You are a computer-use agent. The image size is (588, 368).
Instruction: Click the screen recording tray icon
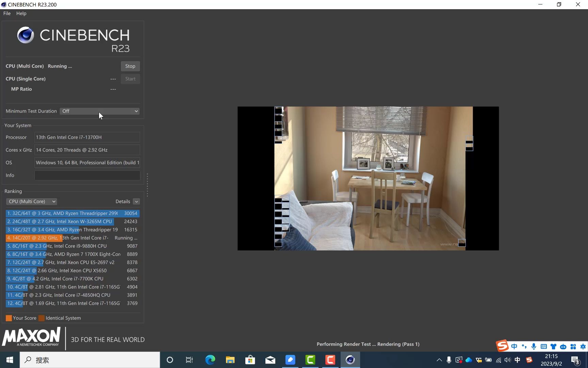click(x=459, y=360)
